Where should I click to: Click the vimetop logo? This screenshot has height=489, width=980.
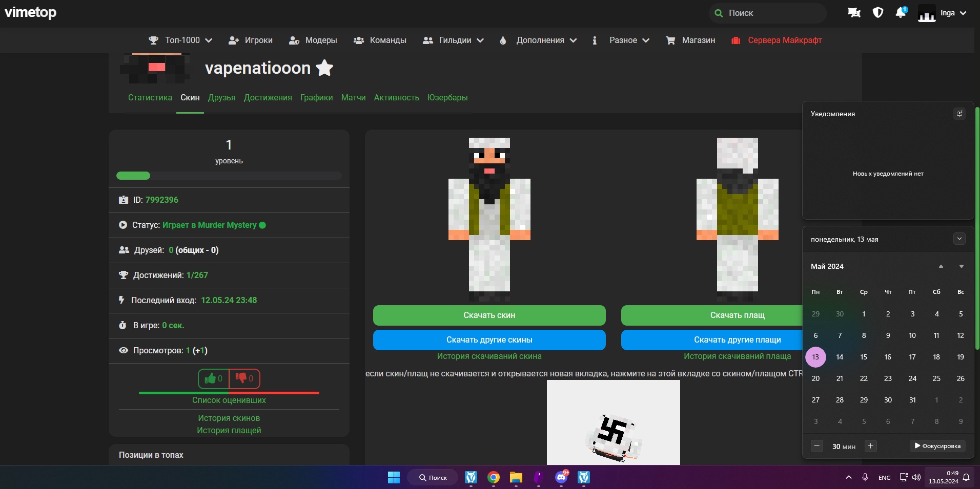point(31,12)
